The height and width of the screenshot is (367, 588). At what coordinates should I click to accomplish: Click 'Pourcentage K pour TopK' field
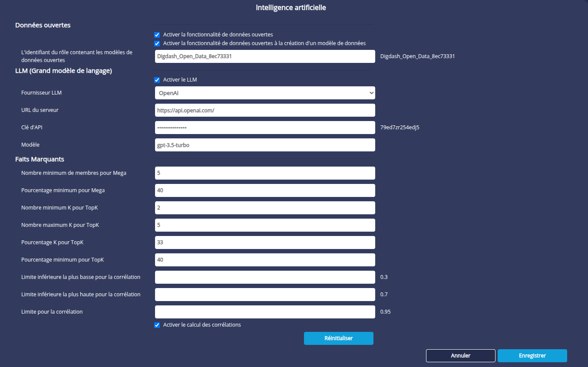click(265, 242)
